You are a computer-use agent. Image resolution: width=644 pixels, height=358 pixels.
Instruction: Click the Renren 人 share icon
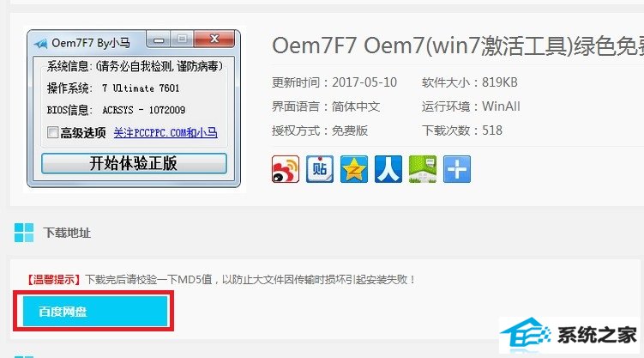point(388,169)
